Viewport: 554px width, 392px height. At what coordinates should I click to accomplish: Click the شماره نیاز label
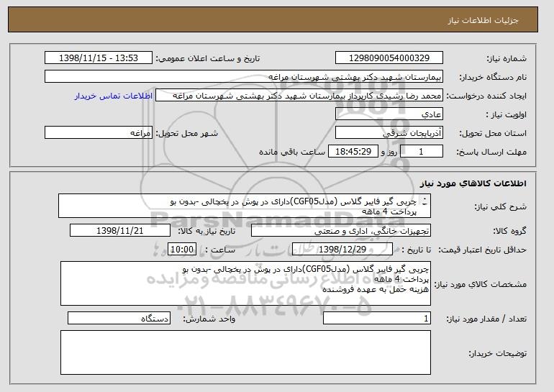click(x=507, y=58)
